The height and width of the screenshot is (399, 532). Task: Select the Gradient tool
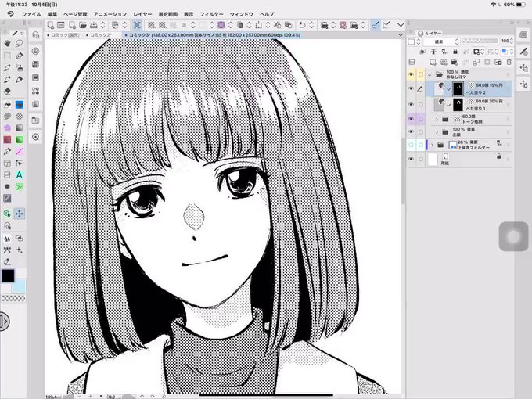click(x=20, y=128)
